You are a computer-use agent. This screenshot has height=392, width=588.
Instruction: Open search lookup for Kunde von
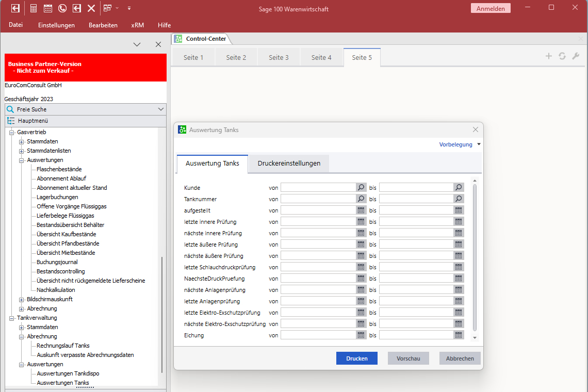[361, 188]
